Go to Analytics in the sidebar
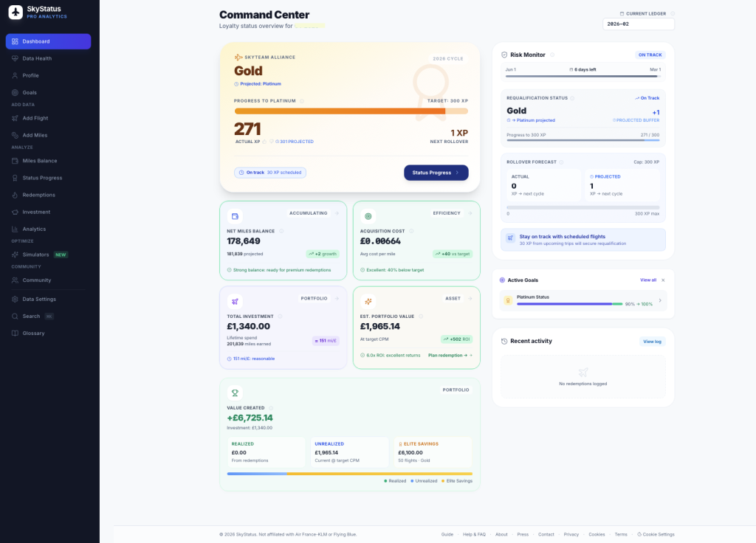 (34, 229)
